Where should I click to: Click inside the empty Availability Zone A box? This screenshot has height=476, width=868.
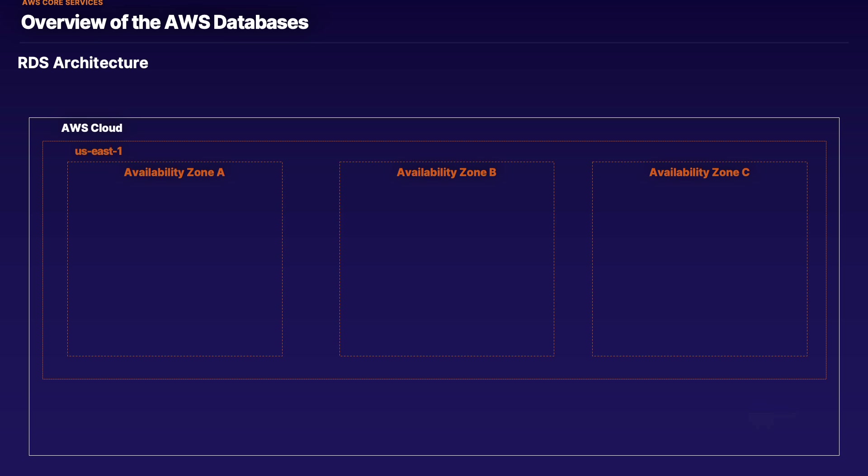coord(175,266)
